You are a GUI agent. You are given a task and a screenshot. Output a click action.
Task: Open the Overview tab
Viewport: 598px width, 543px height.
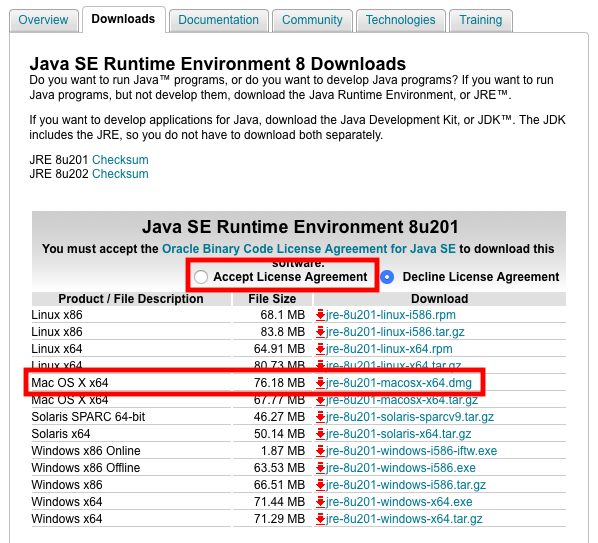43,20
